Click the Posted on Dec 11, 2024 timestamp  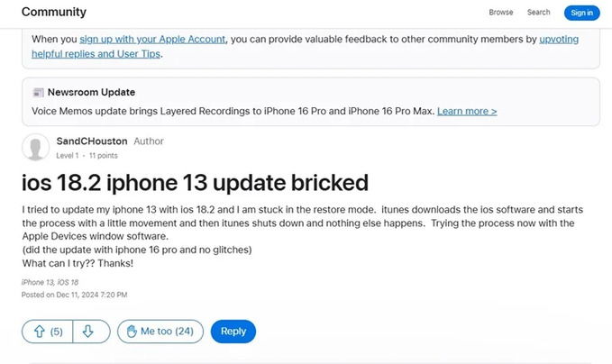point(74,295)
